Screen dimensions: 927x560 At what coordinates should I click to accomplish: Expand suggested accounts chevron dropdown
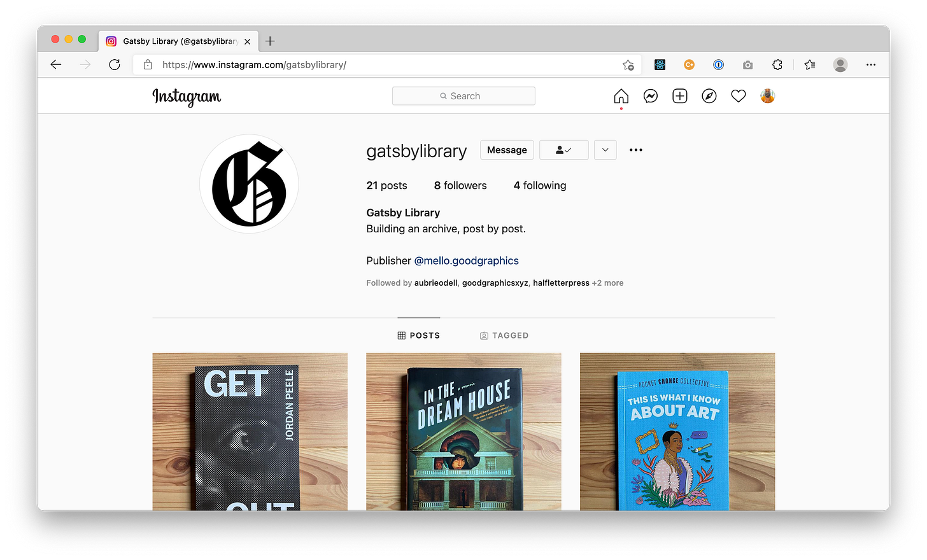pos(605,150)
